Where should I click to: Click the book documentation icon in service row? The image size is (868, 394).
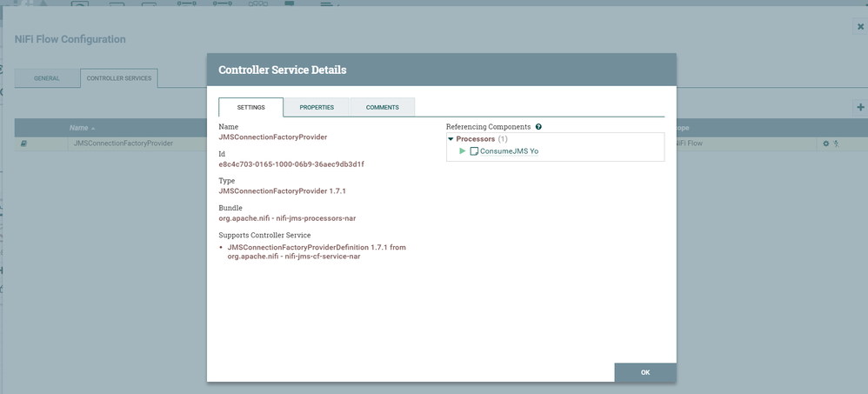pyautogui.click(x=23, y=144)
